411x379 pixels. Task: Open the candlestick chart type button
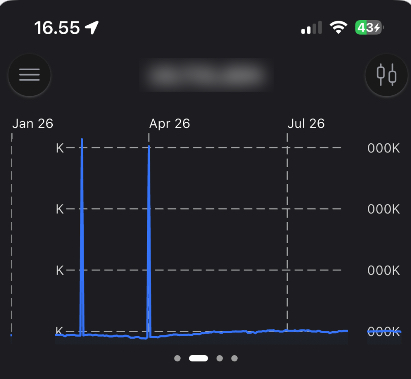tap(386, 75)
